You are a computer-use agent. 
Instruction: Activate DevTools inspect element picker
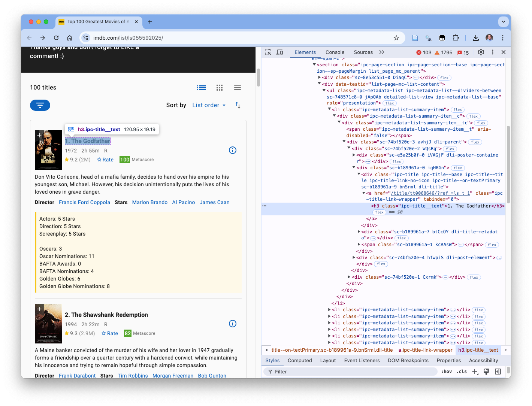click(x=268, y=52)
